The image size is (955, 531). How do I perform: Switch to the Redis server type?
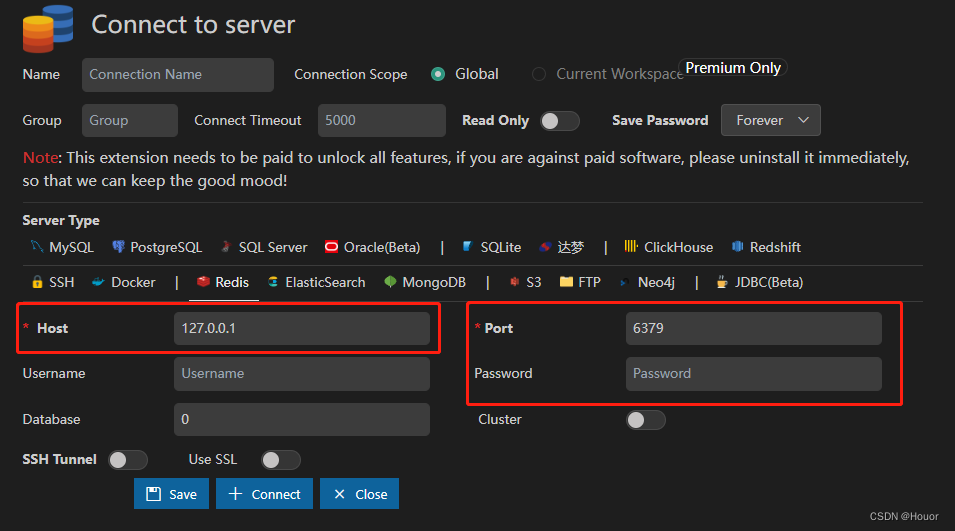[224, 283]
